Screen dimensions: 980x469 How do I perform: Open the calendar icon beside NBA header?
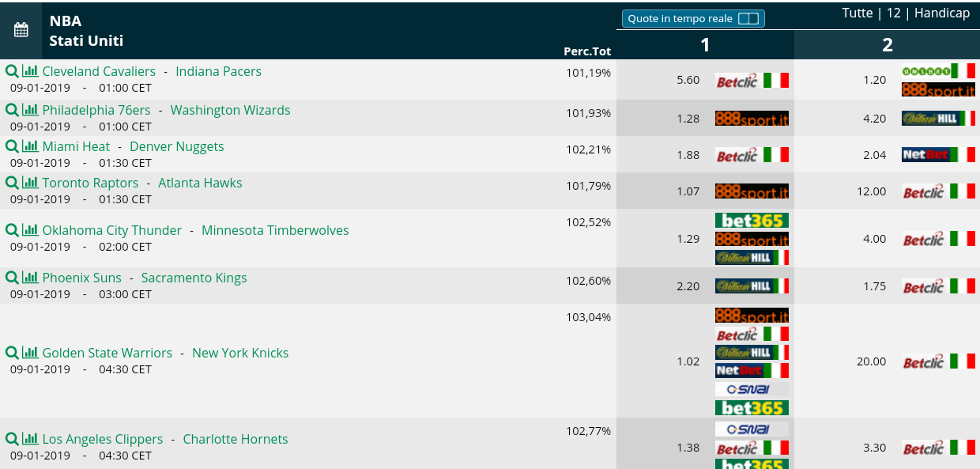point(21,30)
